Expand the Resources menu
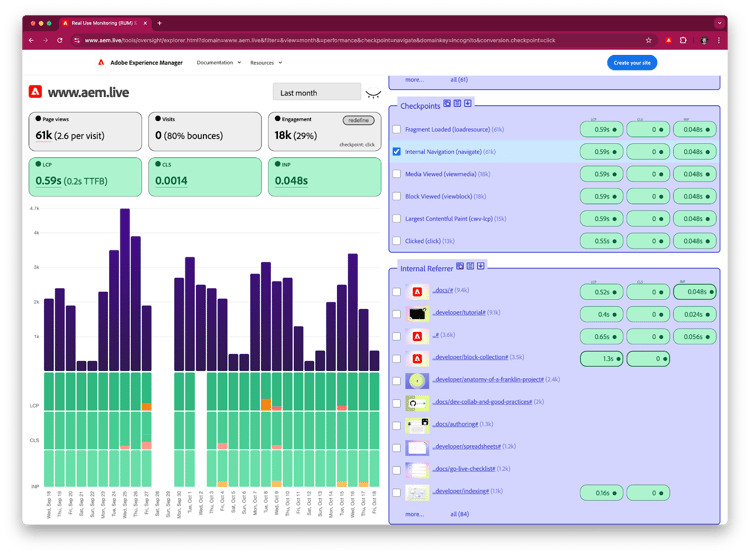 [x=266, y=63]
